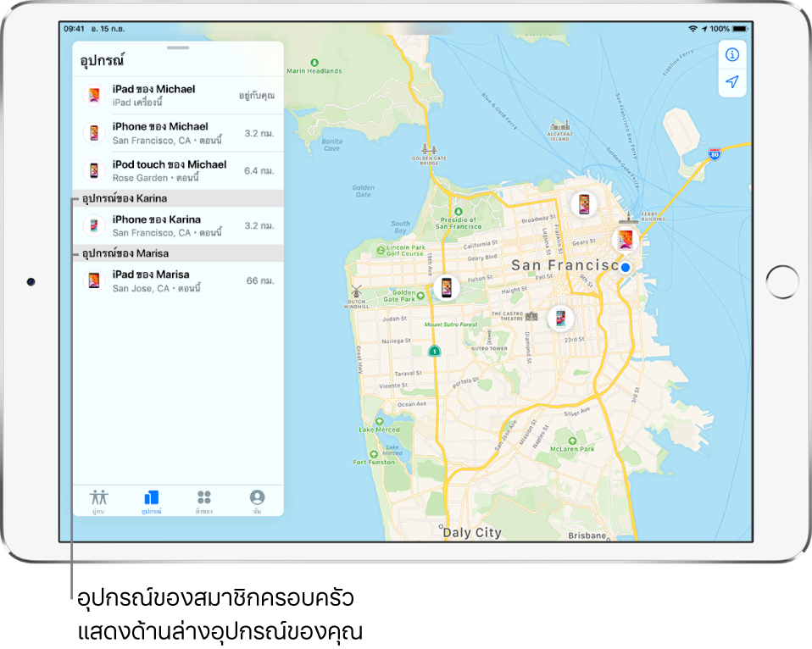Tap the Fort Funston park marker
The image size is (812, 649).
(374, 454)
